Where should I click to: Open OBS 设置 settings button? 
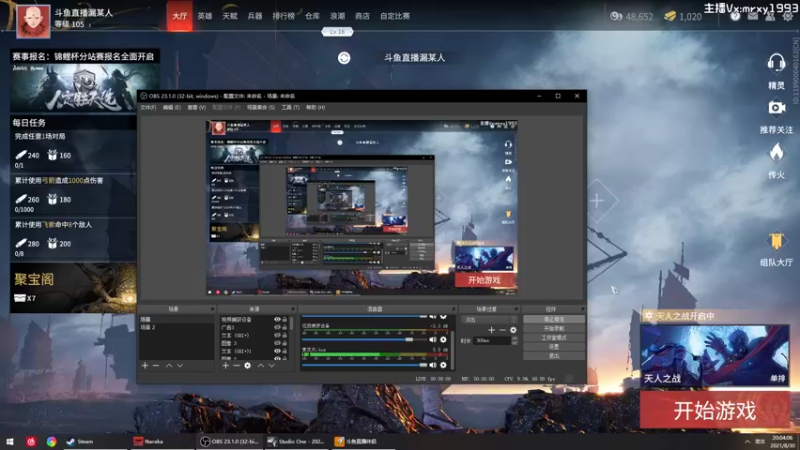[554, 346]
